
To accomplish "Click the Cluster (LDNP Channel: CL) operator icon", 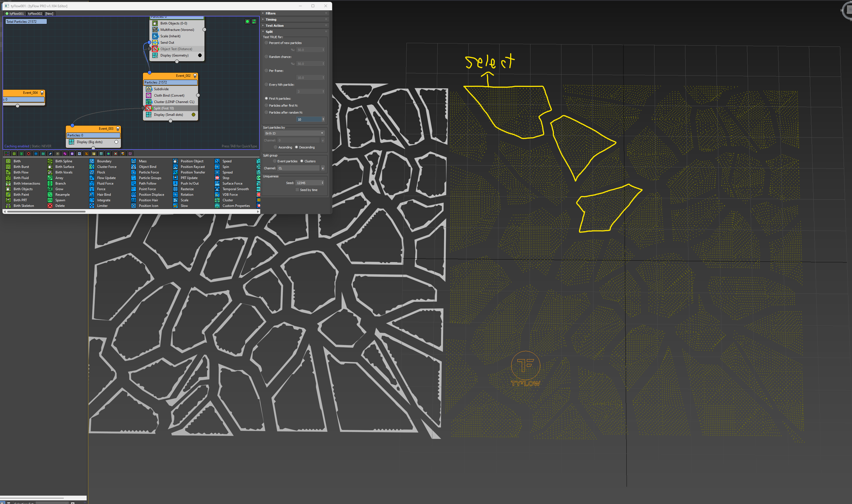I will (x=149, y=102).
